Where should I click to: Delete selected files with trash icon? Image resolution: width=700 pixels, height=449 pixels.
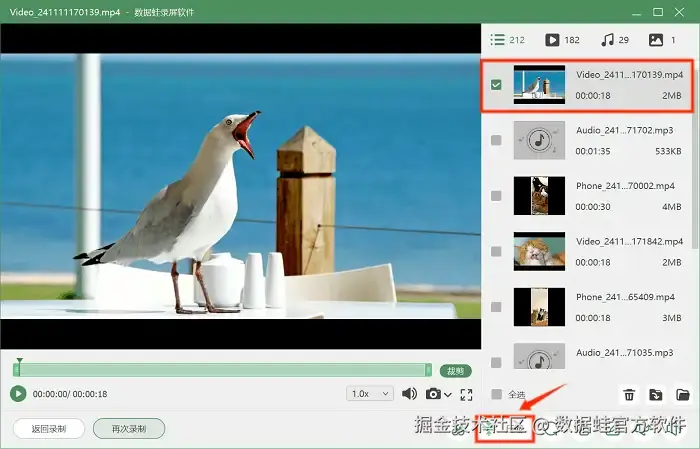tap(629, 395)
